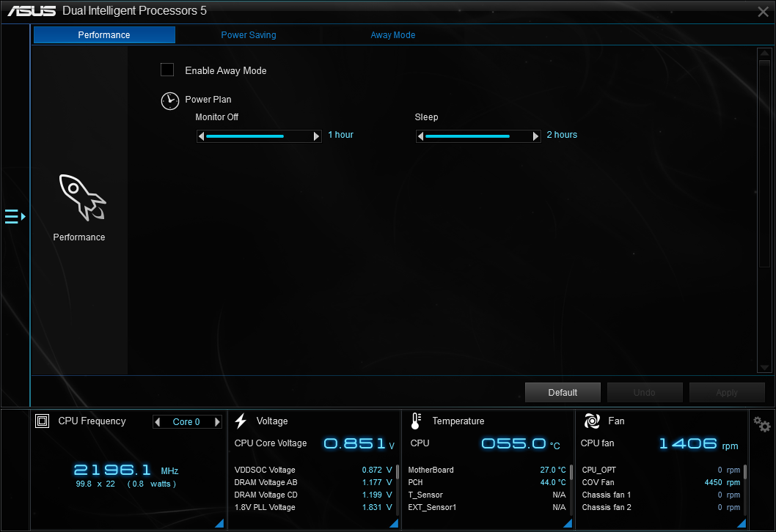Image resolution: width=776 pixels, height=532 pixels.
Task: Click the Undo button
Action: click(645, 393)
